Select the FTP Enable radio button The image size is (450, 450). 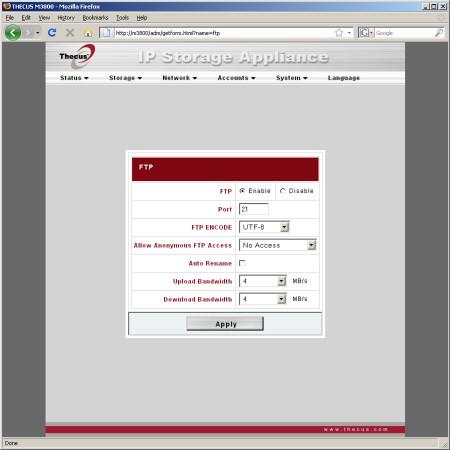242,191
